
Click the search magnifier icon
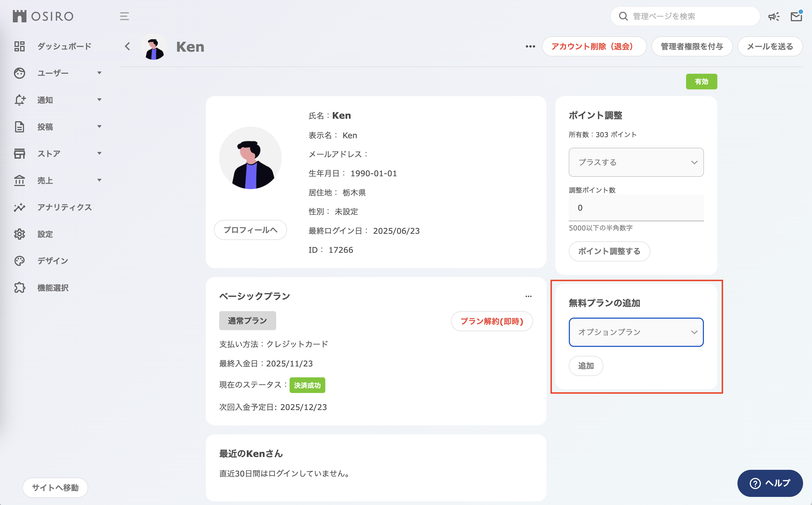pyautogui.click(x=623, y=16)
